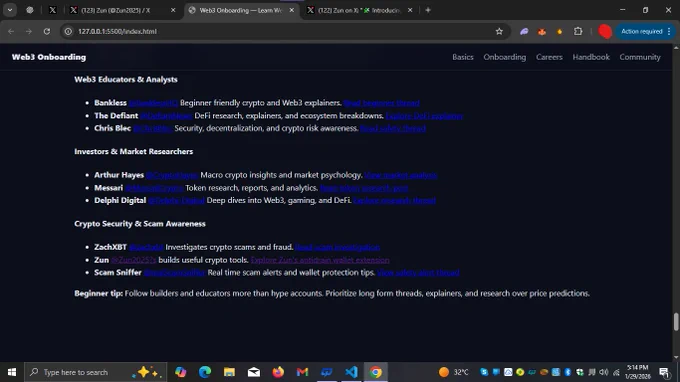Go back to previous page
This screenshot has width=680, height=382.
11,31
